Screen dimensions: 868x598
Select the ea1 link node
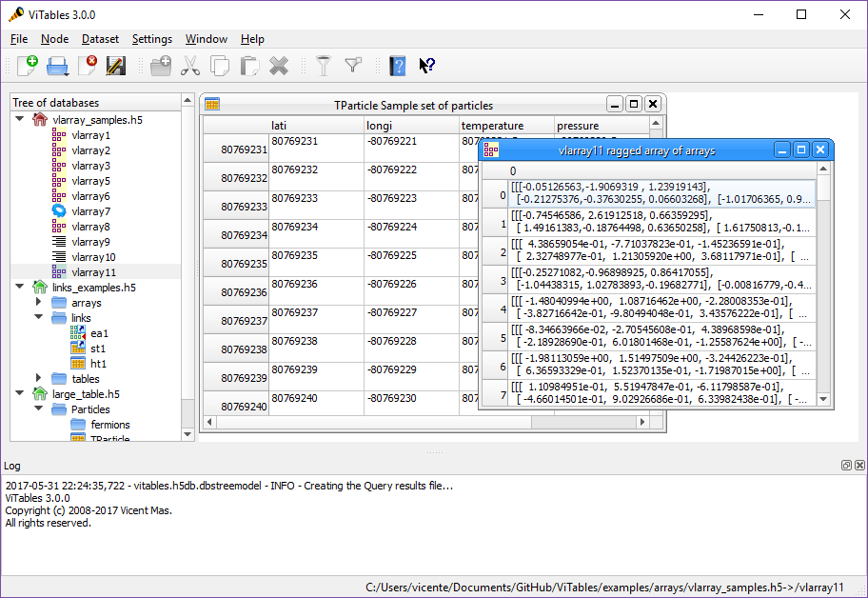point(99,333)
